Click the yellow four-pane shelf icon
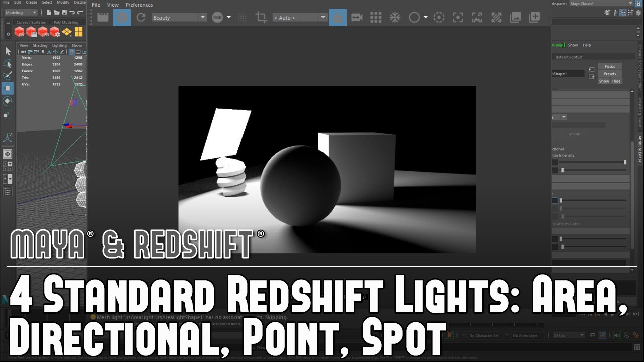Viewport: 644px width, 362px height. click(x=78, y=32)
